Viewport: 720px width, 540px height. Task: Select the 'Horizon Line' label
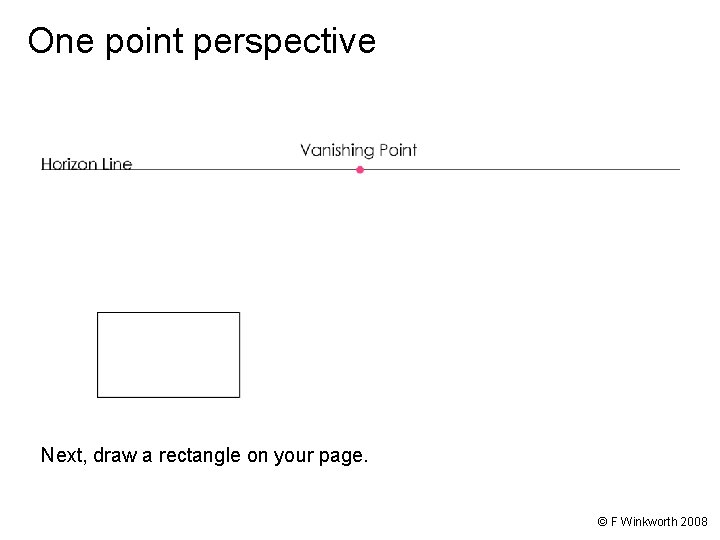point(86,164)
